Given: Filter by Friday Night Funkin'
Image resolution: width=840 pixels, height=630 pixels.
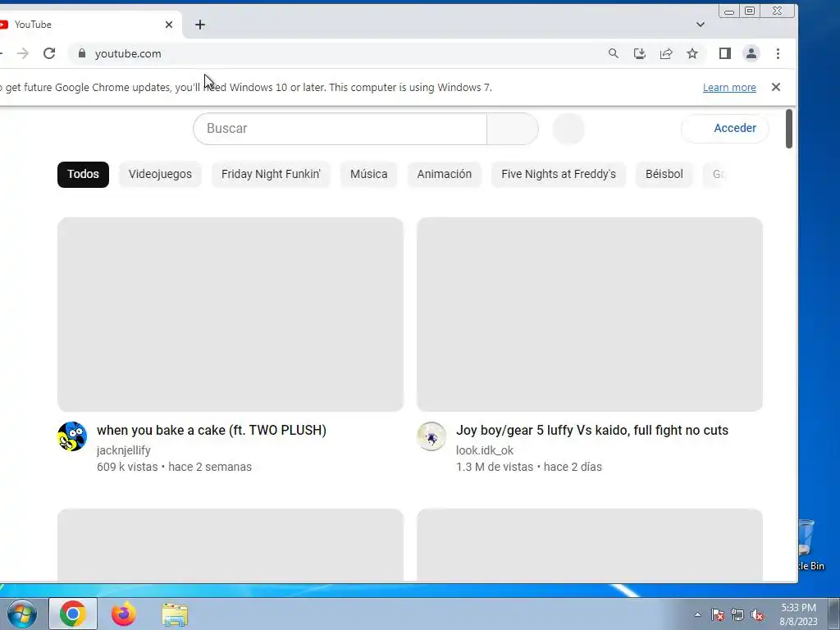Looking at the screenshot, I should 271,175.
